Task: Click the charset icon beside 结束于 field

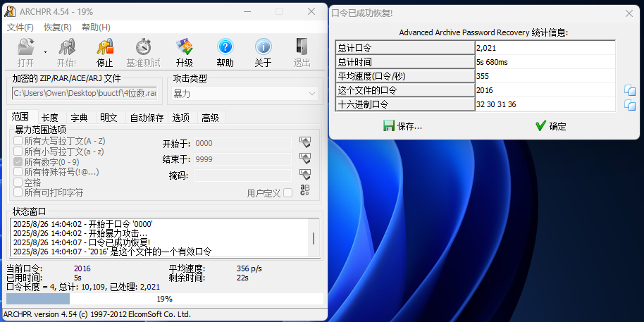Action: coord(305,159)
